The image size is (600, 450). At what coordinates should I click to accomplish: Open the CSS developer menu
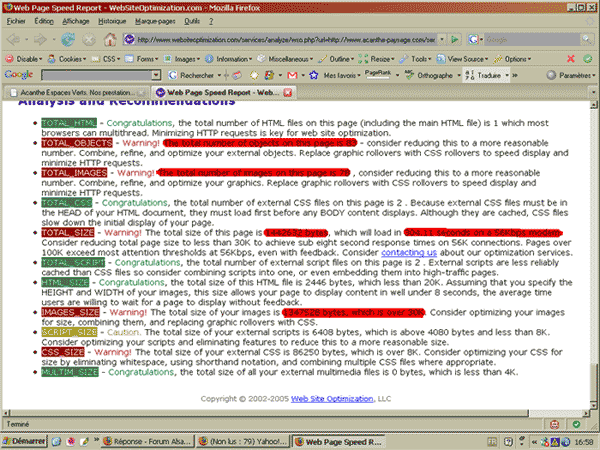click(106, 59)
